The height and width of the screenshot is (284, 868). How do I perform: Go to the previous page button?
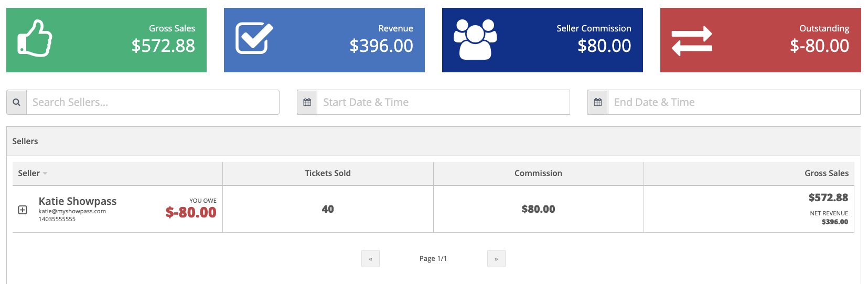tap(370, 259)
